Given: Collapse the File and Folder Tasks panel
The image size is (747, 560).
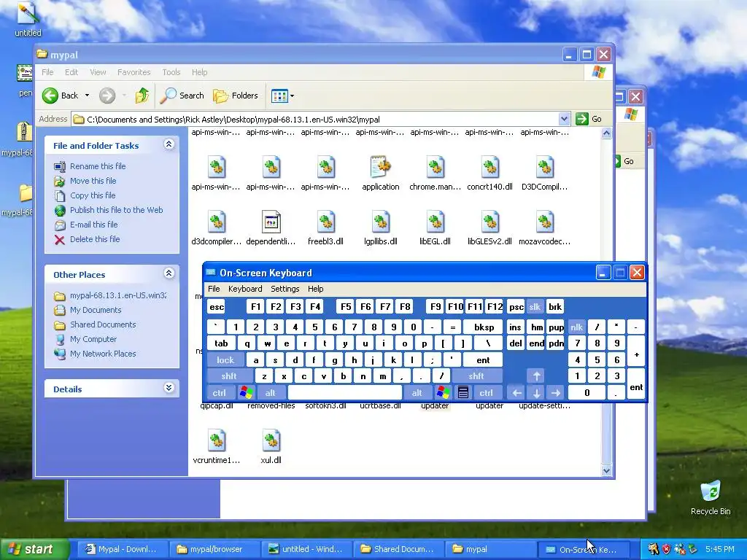Looking at the screenshot, I should pos(169,144).
